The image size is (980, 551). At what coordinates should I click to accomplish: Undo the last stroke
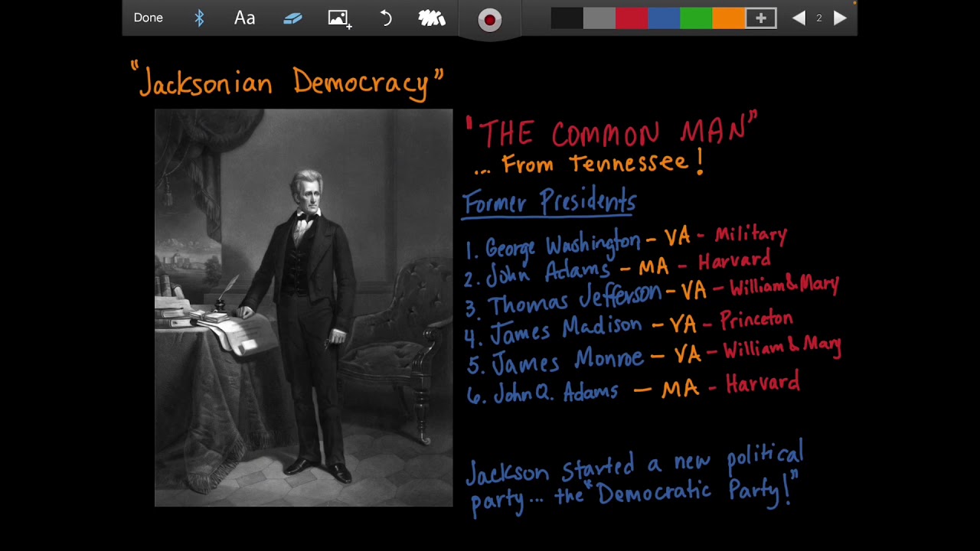pyautogui.click(x=386, y=18)
